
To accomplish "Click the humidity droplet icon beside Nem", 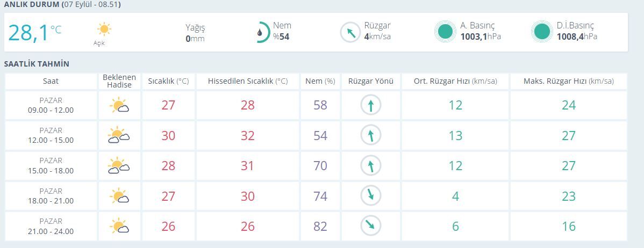I will coord(261,32).
